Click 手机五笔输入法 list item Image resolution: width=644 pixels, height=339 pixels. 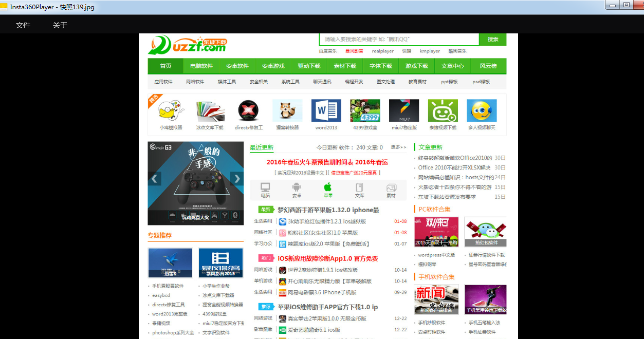pos(484,323)
